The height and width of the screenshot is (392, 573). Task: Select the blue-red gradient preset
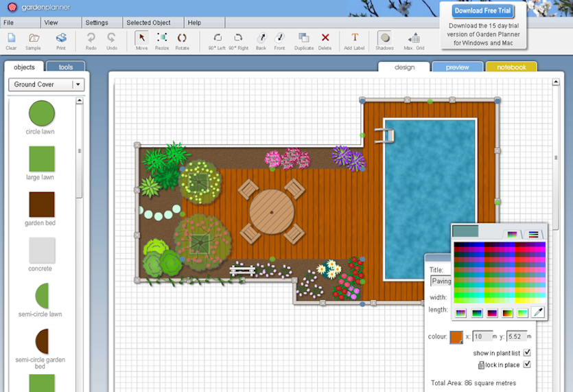tap(492, 312)
